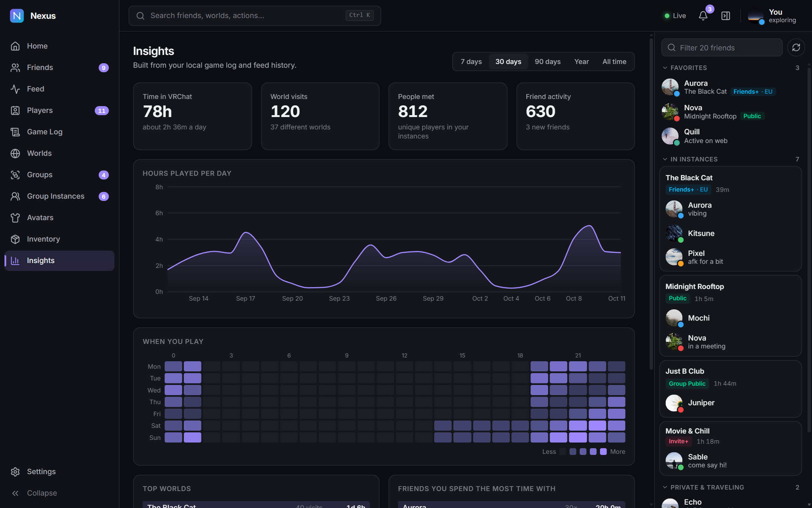Image resolution: width=812 pixels, height=508 pixels.
Task: Open The Black Cat instance card title
Action: tap(689, 178)
